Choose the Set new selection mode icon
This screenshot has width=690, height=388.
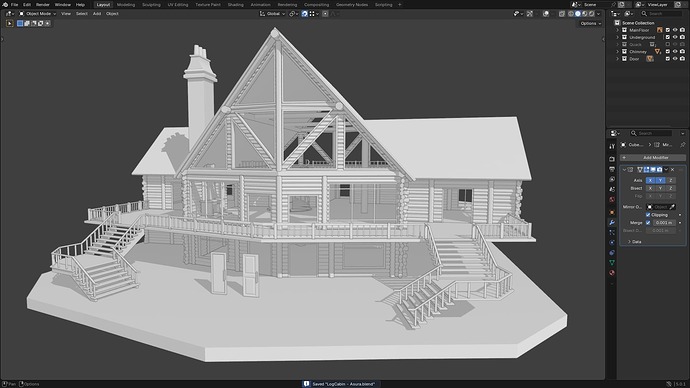click(20, 23)
